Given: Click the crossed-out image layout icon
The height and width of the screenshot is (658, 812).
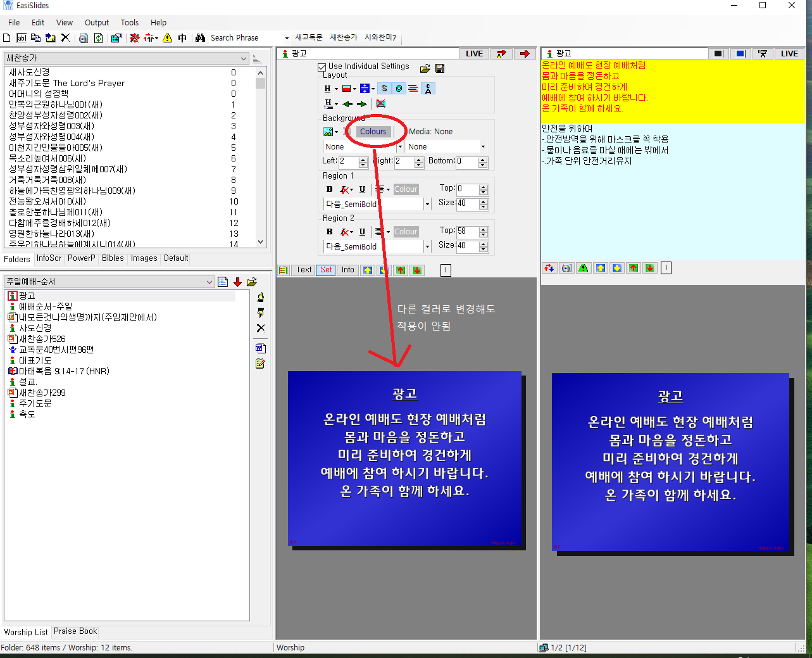Looking at the screenshot, I should [381, 104].
